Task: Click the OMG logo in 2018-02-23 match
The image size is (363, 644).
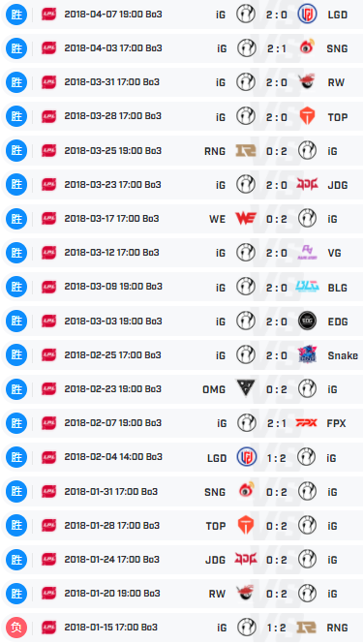Action: (x=246, y=388)
